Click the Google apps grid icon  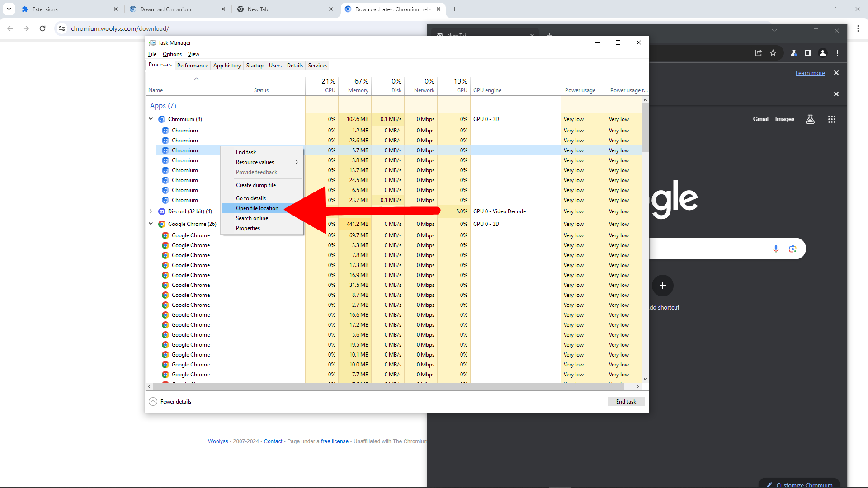(x=831, y=119)
